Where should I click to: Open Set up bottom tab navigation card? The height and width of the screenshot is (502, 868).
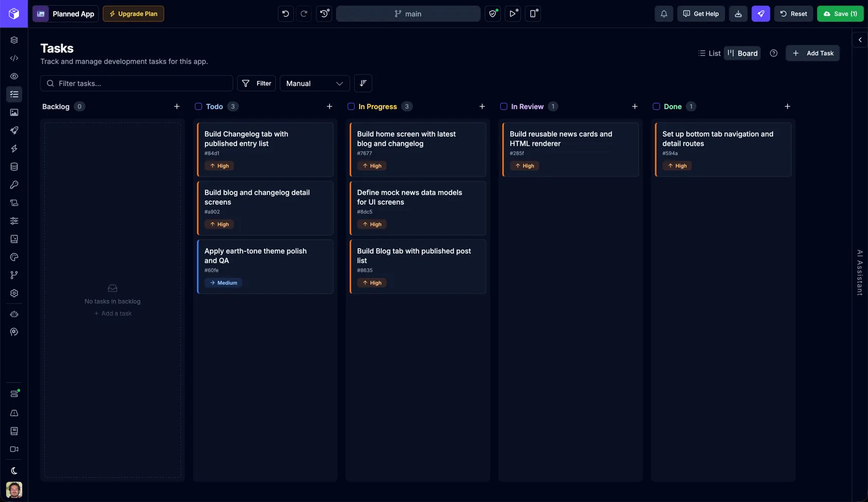(x=723, y=150)
